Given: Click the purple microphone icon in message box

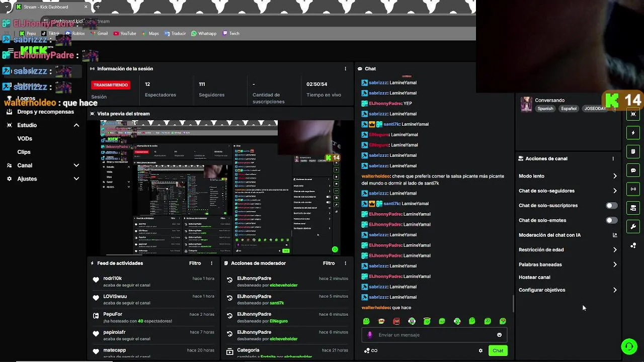Looking at the screenshot, I should [370, 335].
